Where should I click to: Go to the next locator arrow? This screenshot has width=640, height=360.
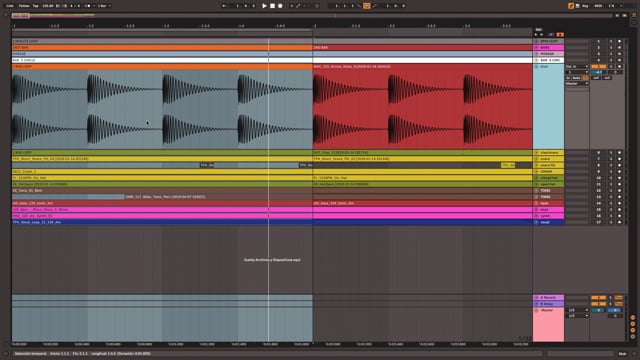tap(542, 35)
